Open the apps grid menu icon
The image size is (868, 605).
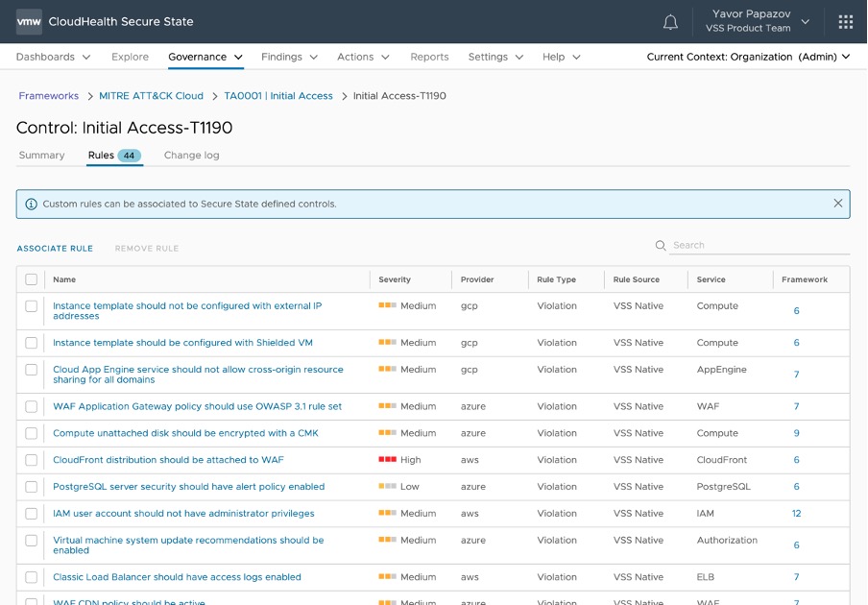845,22
